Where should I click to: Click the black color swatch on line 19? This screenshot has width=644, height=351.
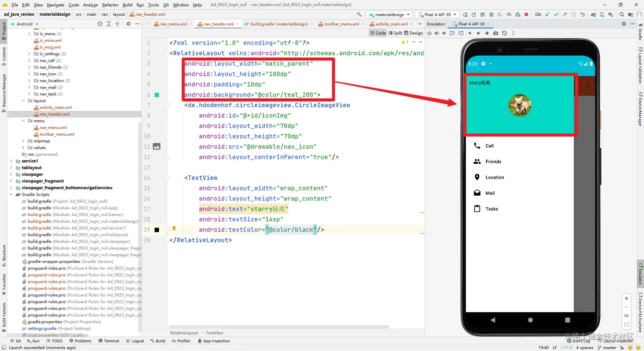(x=157, y=230)
